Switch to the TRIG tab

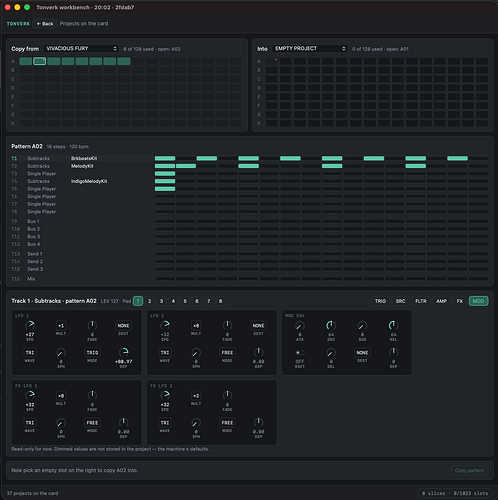(380, 301)
